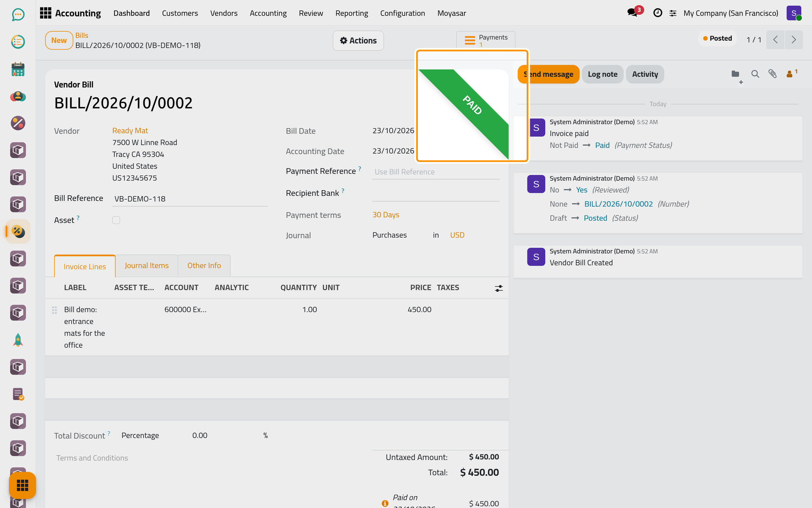The height and width of the screenshot is (508, 812).
Task: Open the Actions gear dropdown
Action: pyautogui.click(x=358, y=41)
